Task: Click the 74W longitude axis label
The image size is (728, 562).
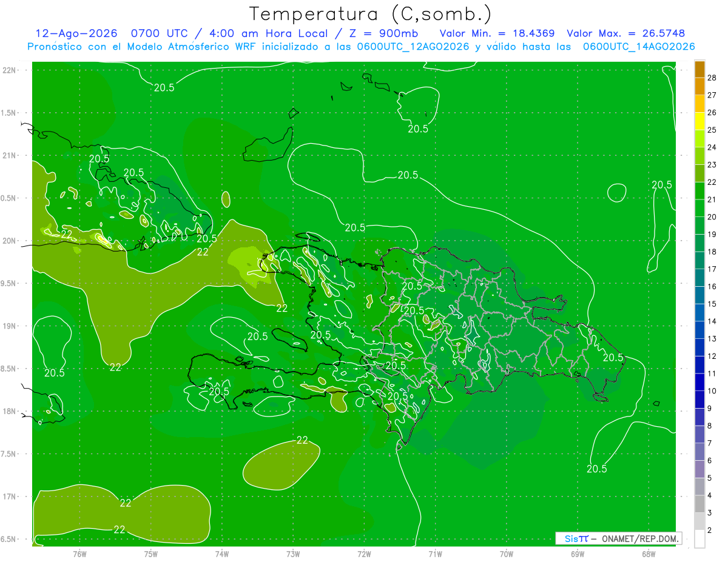Action: point(221,554)
